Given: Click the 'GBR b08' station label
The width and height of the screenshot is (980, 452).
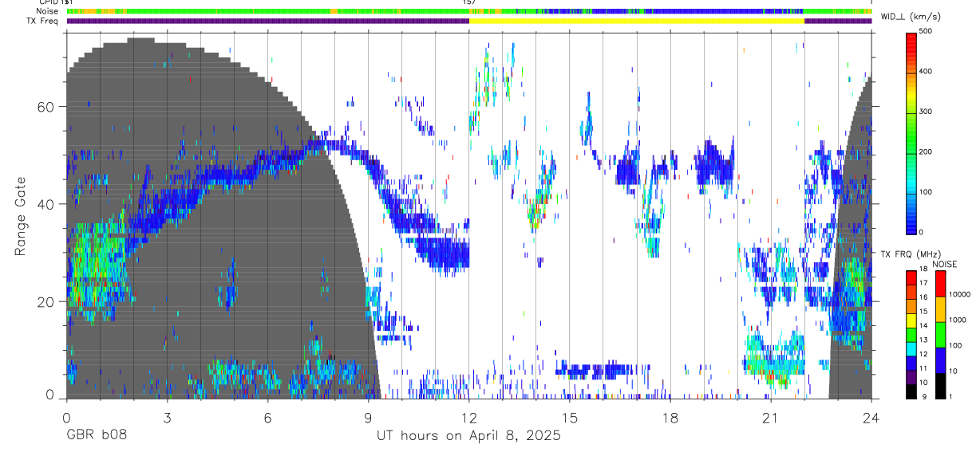Looking at the screenshot, I should click(96, 435).
